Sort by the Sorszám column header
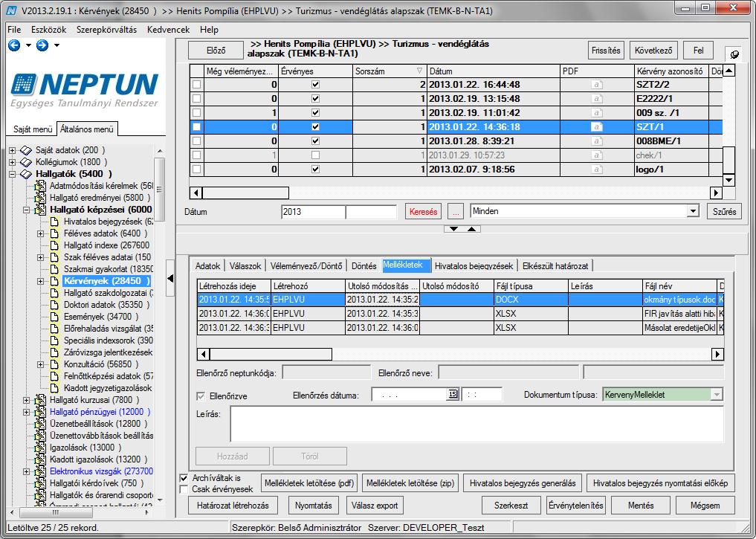756x539 pixels. pyautogui.click(x=389, y=71)
